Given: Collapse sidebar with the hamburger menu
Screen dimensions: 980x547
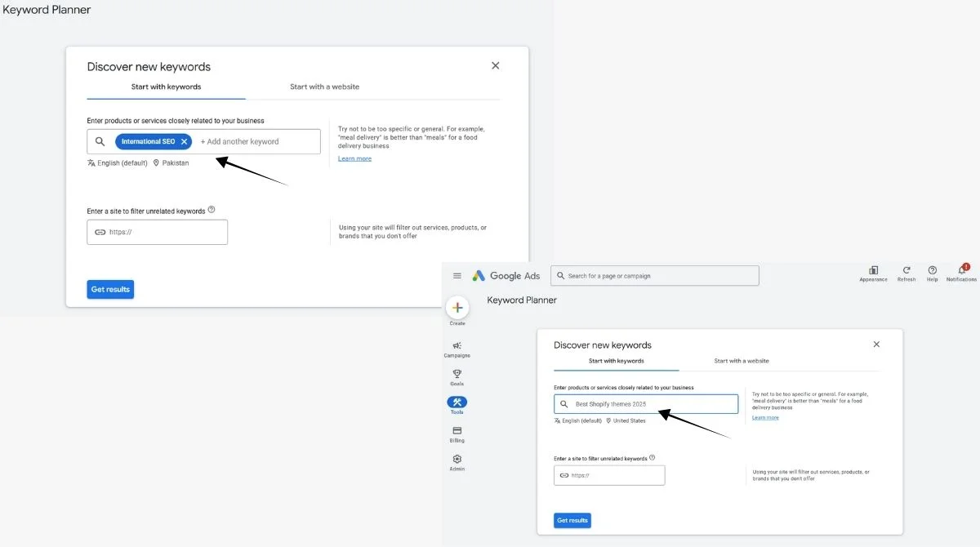Looking at the screenshot, I should click(459, 275).
